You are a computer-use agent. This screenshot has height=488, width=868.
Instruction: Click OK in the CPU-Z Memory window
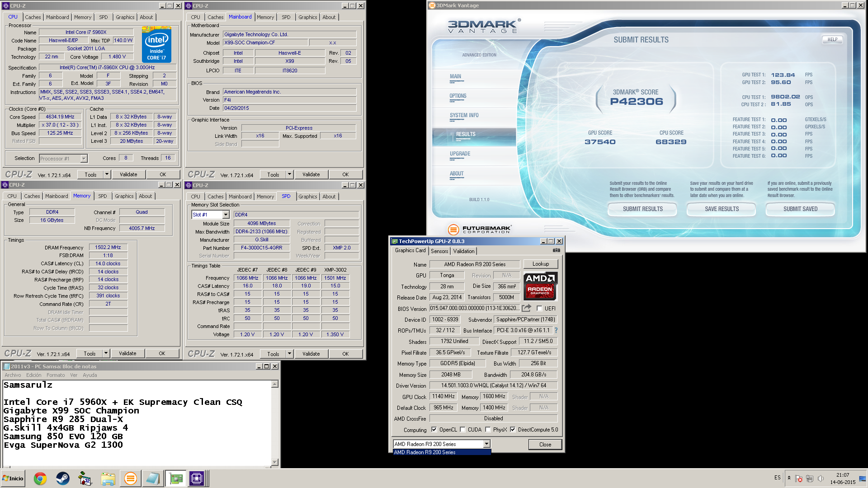click(162, 353)
